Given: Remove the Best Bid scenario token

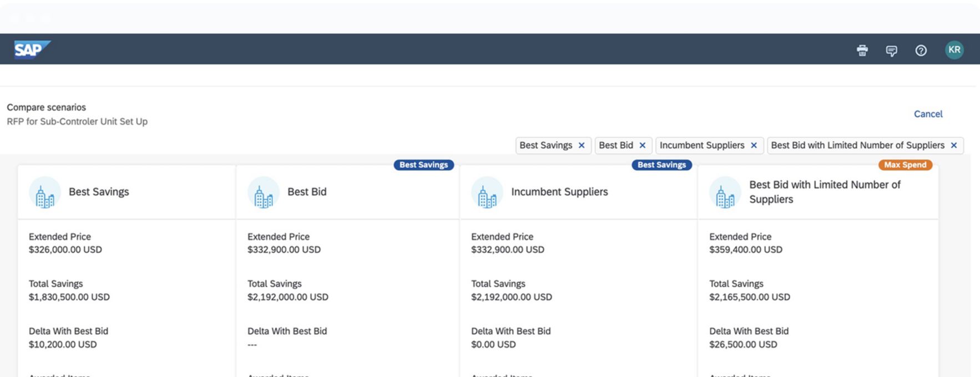Looking at the screenshot, I should pyautogui.click(x=642, y=145).
